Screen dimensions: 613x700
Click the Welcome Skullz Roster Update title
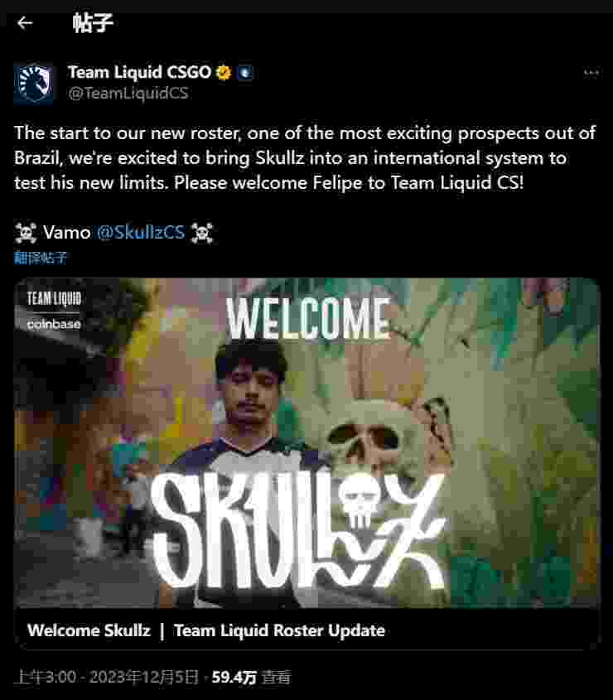tap(205, 630)
